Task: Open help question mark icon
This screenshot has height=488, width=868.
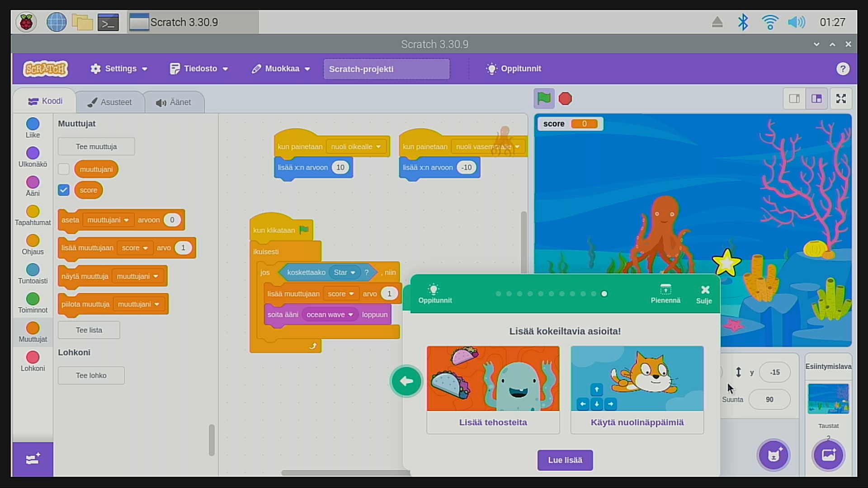Action: pyautogui.click(x=842, y=69)
